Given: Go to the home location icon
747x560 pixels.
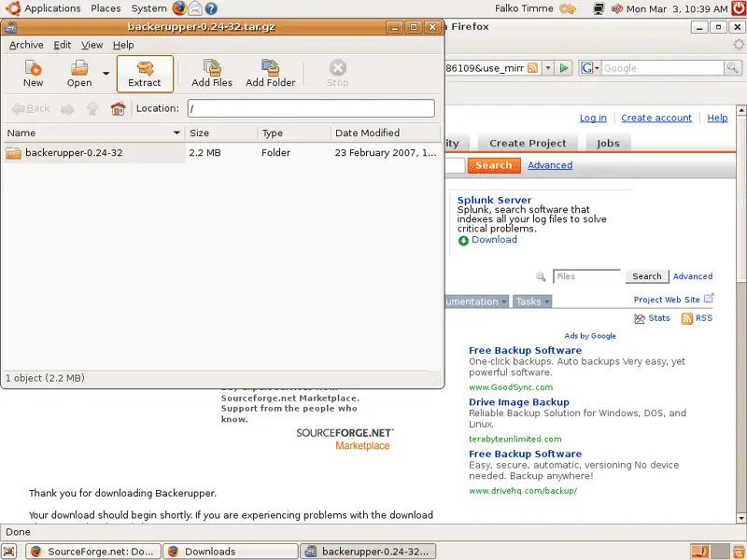Looking at the screenshot, I should (x=118, y=108).
